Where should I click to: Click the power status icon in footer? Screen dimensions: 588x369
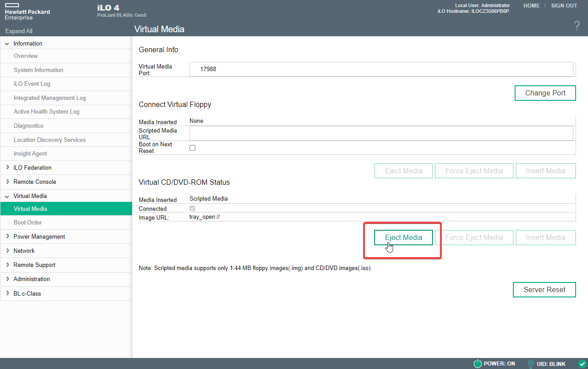pos(477,364)
